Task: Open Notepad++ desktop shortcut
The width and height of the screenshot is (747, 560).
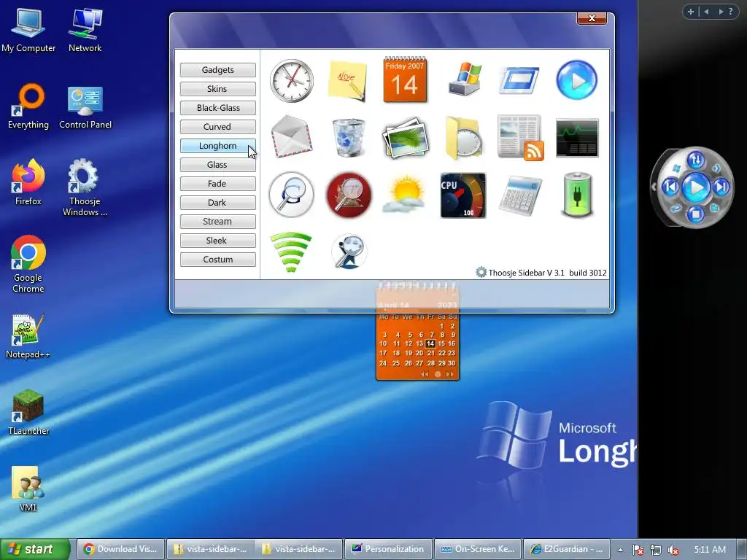Action: (x=28, y=336)
